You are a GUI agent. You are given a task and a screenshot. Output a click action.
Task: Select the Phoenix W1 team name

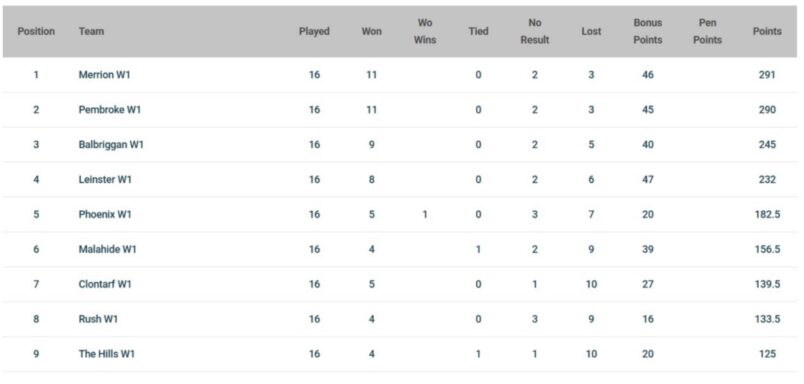pos(105,214)
